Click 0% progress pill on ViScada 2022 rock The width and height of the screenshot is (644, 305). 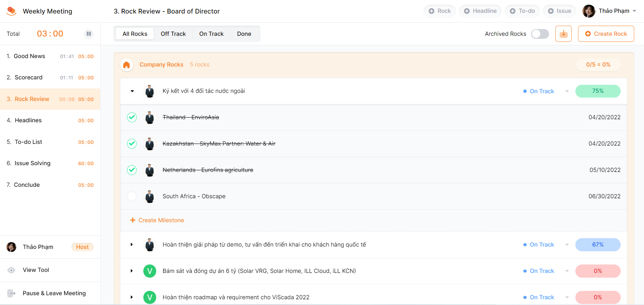coord(598,297)
